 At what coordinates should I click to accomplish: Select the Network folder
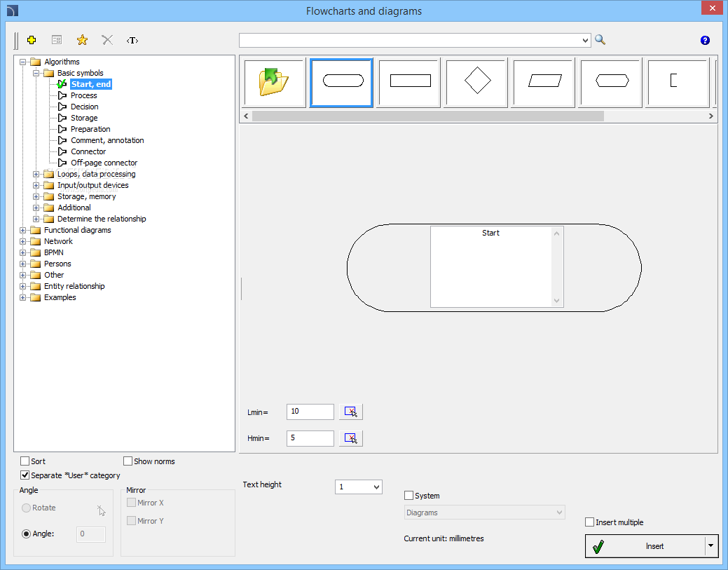coord(58,241)
